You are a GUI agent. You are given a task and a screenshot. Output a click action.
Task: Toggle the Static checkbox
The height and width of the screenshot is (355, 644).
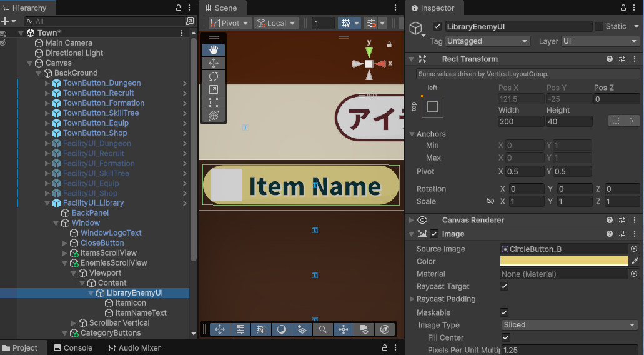click(x=598, y=26)
